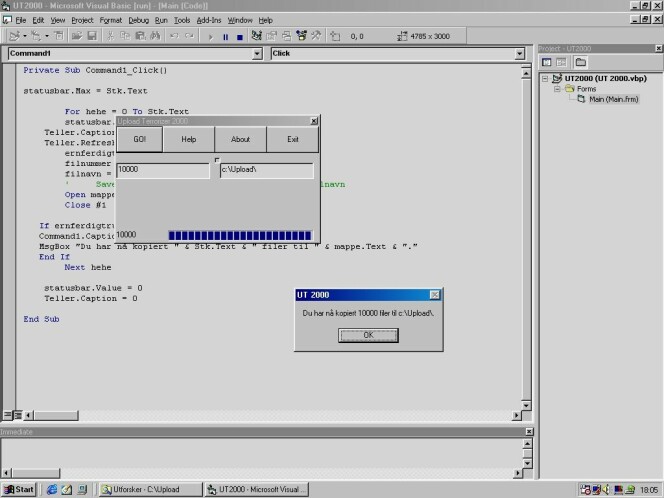Click the GO! button
Viewport: 664px width, 498px height.
click(x=140, y=139)
